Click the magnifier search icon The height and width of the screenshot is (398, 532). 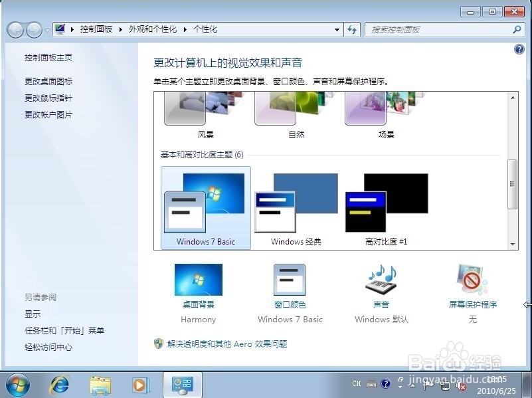click(517, 29)
